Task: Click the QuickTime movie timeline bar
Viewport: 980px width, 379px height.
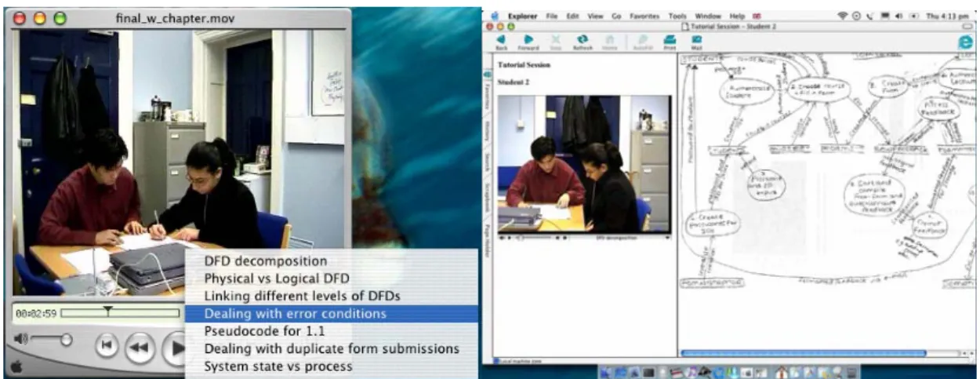Action: click(x=121, y=313)
